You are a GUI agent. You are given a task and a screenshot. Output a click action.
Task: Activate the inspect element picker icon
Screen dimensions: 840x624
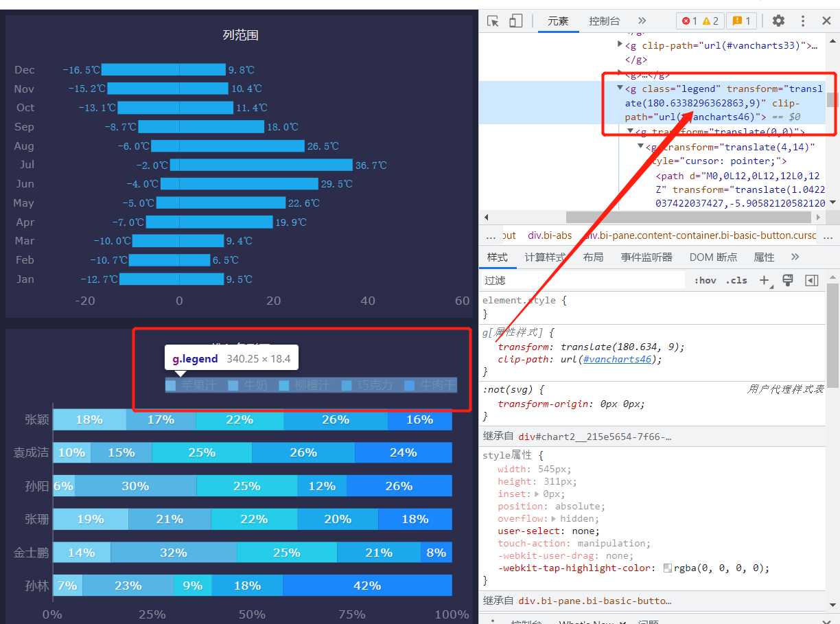click(x=493, y=21)
